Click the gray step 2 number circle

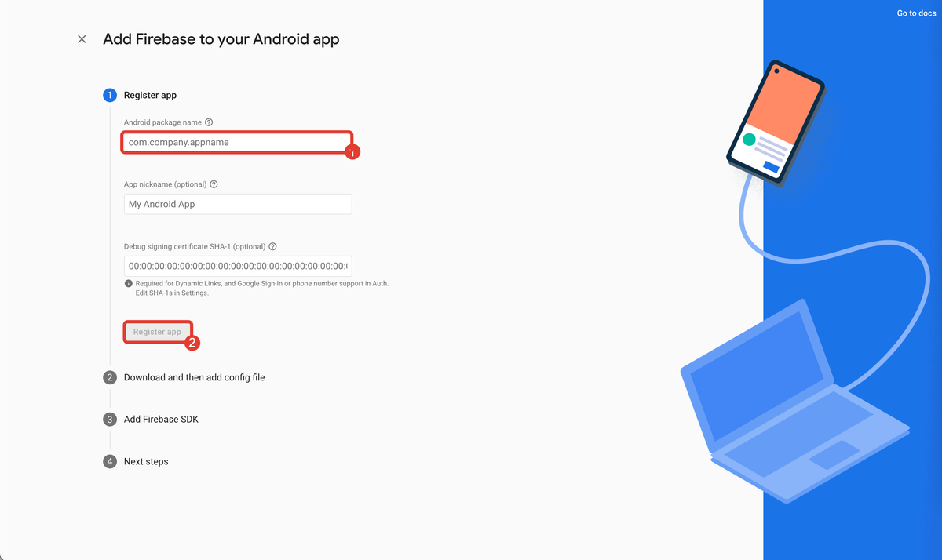(x=110, y=377)
